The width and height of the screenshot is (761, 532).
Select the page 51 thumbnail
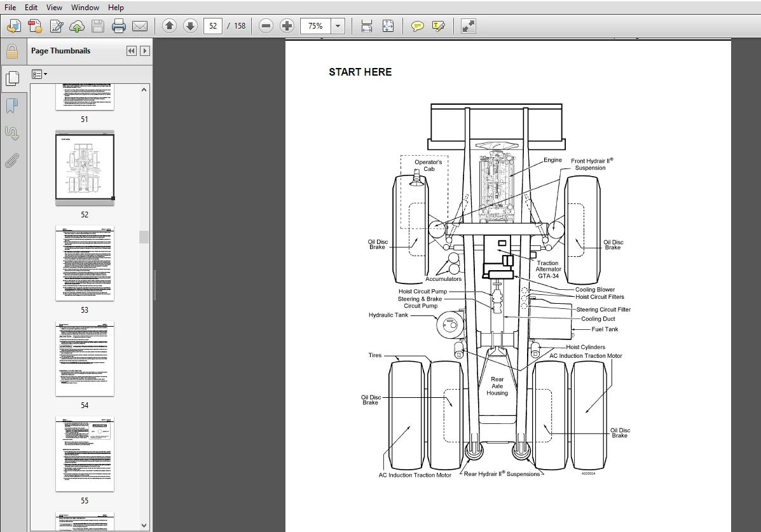click(x=85, y=97)
